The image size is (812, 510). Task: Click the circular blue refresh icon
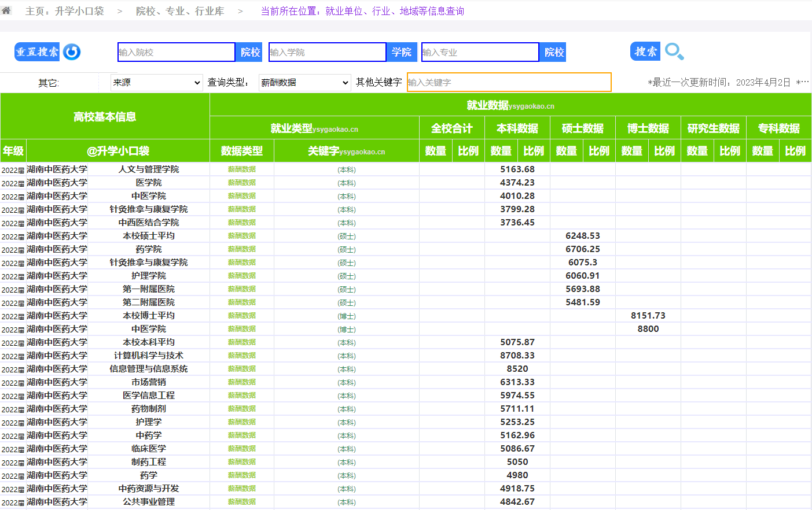pos(72,52)
